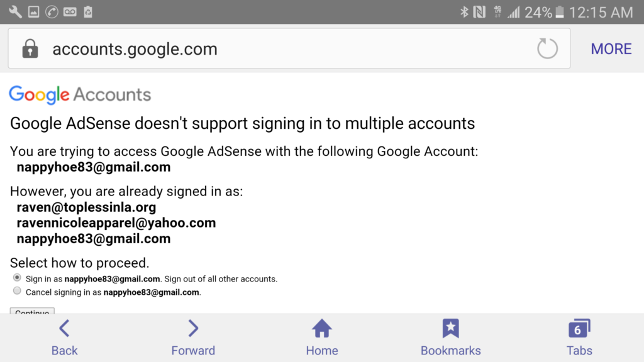Viewport: 644px width, 362px height.
Task: Tap the accounts.google.com address field
Action: tap(289, 48)
